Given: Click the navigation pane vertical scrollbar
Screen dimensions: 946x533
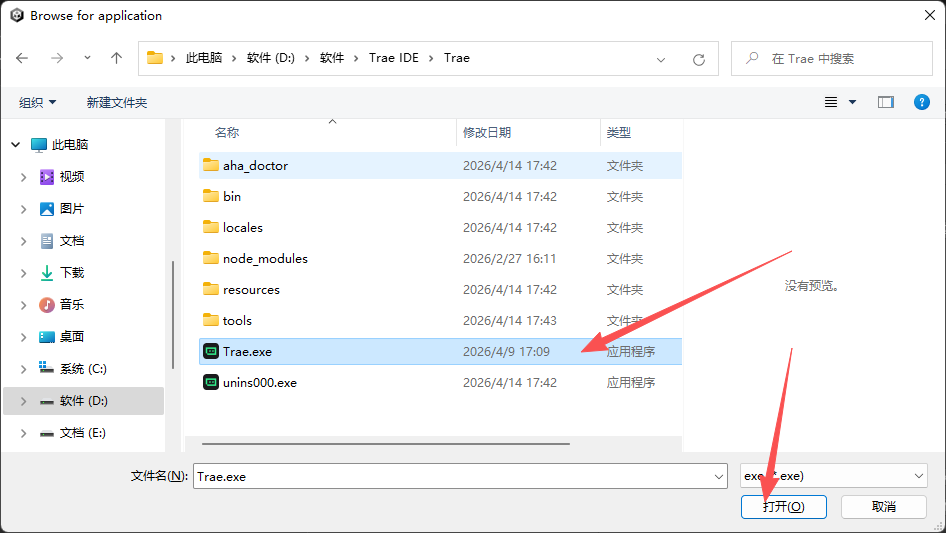Looking at the screenshot, I should (173, 314).
